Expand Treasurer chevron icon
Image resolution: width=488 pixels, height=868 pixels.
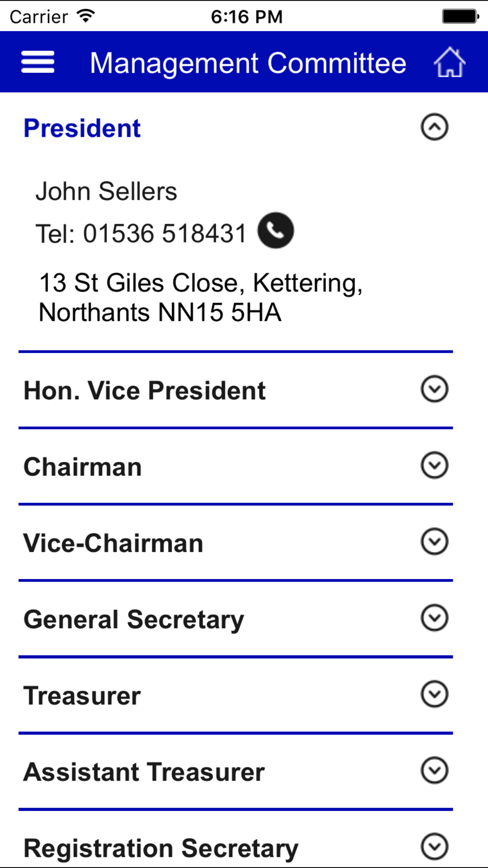[434, 694]
